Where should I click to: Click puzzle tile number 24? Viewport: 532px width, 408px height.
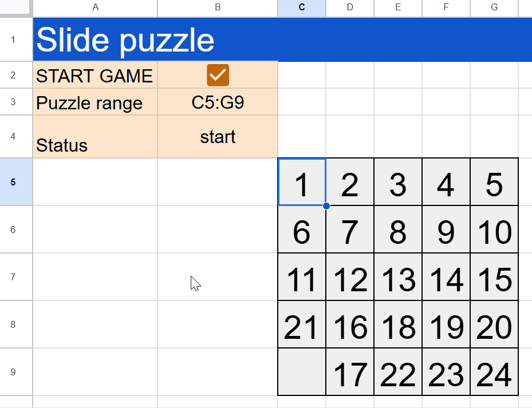[x=494, y=372]
